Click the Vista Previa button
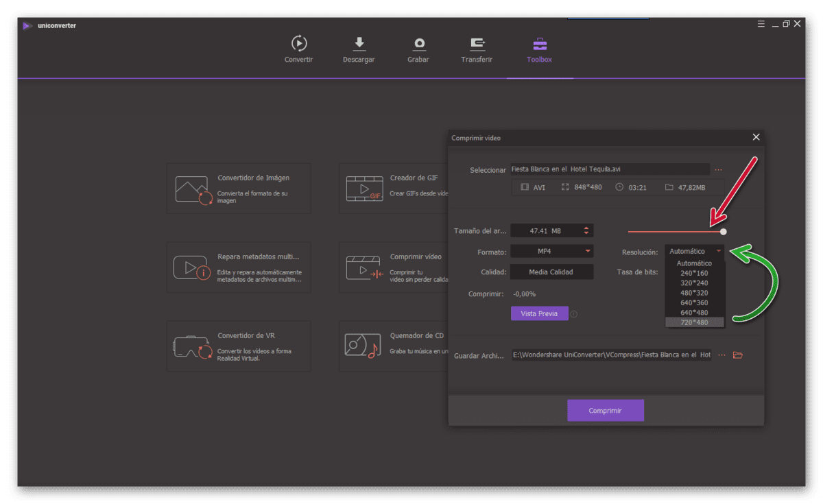Screen dimensions: 823x504 click(x=539, y=313)
